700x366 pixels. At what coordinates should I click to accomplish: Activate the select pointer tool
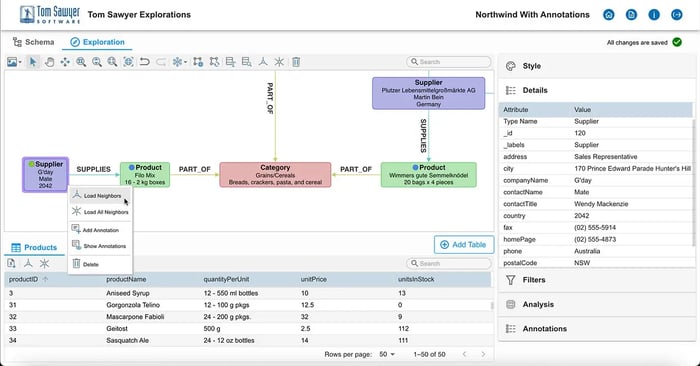[x=33, y=62]
